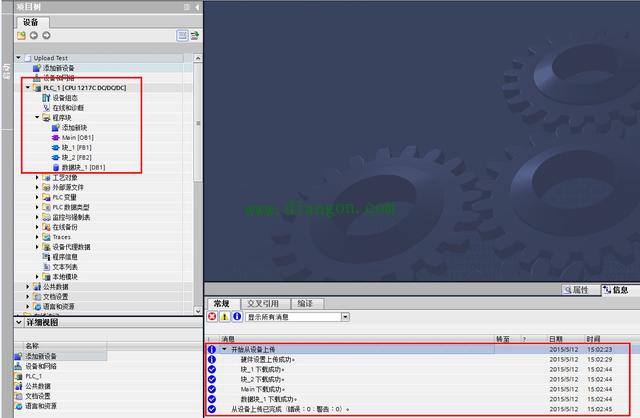
Task: Toggle the information message filter button
Action: (237, 316)
